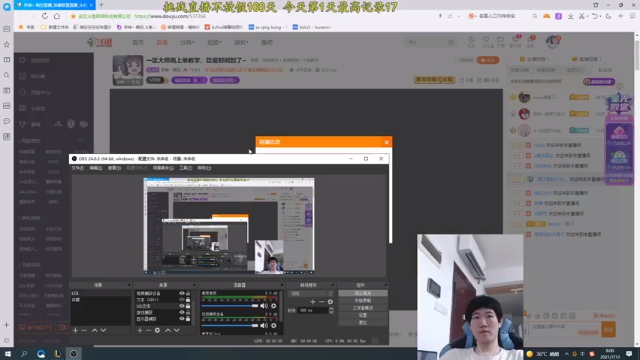Move scene up in OBS scenes list
The height and width of the screenshot is (360, 640).
point(94,330)
